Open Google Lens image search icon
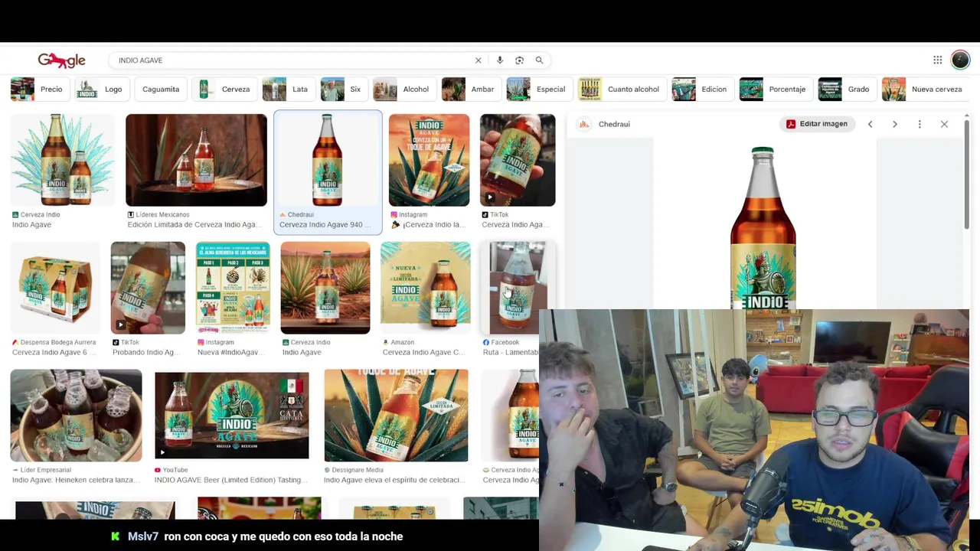The width and height of the screenshot is (980, 551). click(519, 60)
